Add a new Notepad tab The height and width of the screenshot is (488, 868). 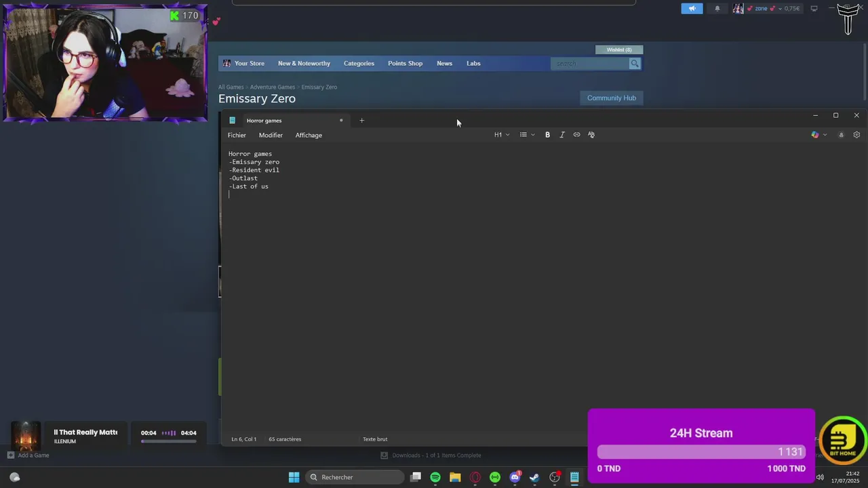coord(361,121)
